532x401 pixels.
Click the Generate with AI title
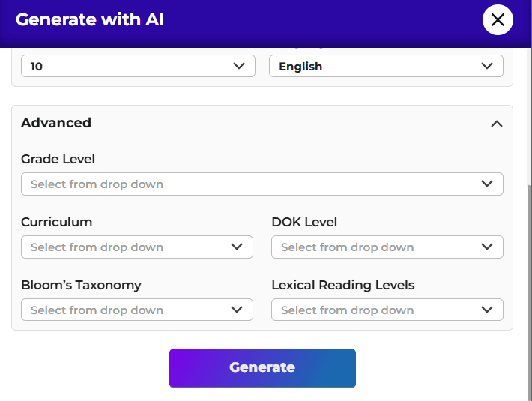click(90, 19)
